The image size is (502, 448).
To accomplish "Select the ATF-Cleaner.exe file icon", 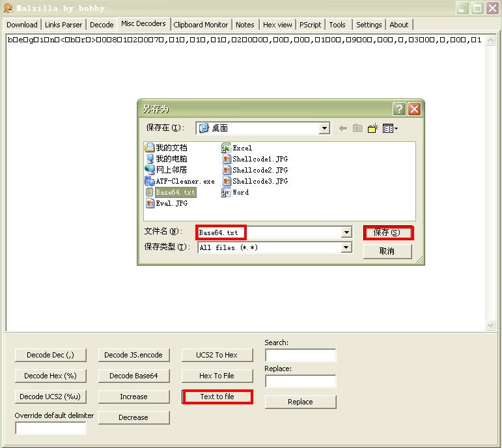I will pos(150,181).
